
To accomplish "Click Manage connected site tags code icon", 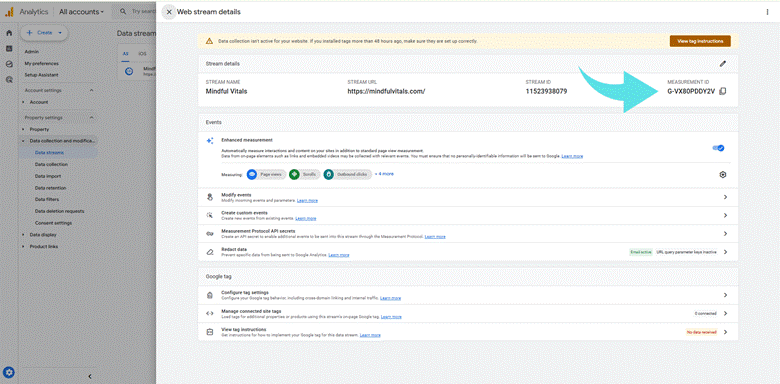I will click(210, 313).
